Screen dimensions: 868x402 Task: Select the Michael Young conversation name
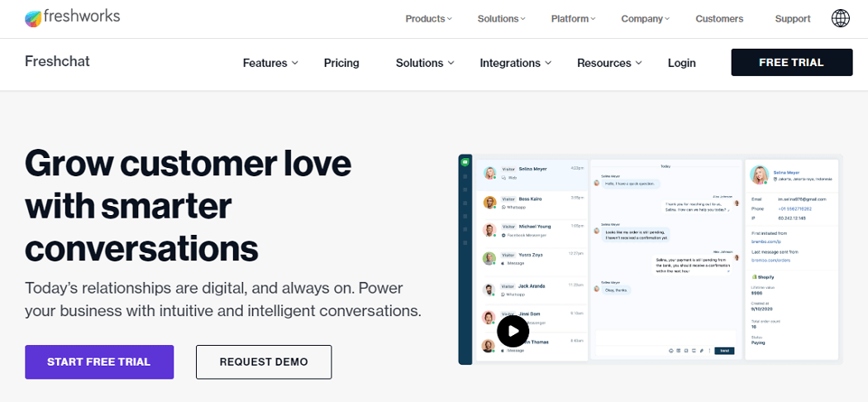(x=535, y=227)
